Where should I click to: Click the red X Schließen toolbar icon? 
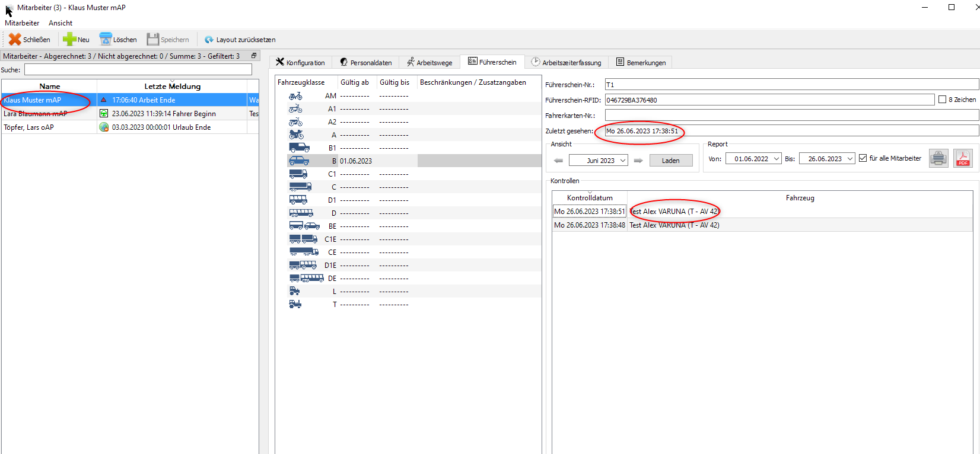(x=15, y=39)
